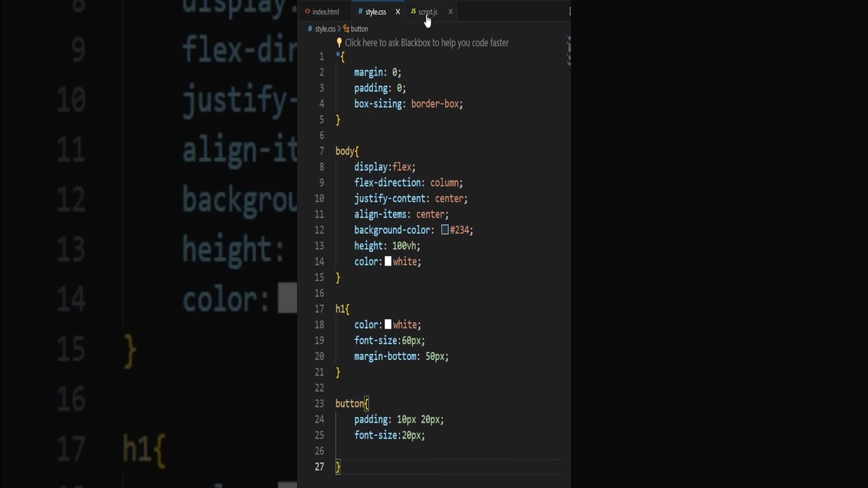The height and width of the screenshot is (488, 868).
Task: Click the 'justify-content: center;' declaration
Action: point(411,199)
